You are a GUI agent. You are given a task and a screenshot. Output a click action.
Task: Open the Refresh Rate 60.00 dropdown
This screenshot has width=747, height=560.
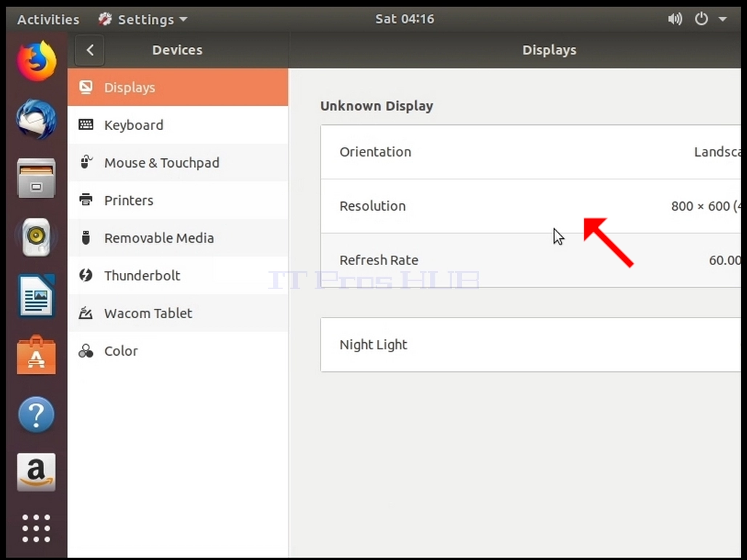tap(530, 261)
